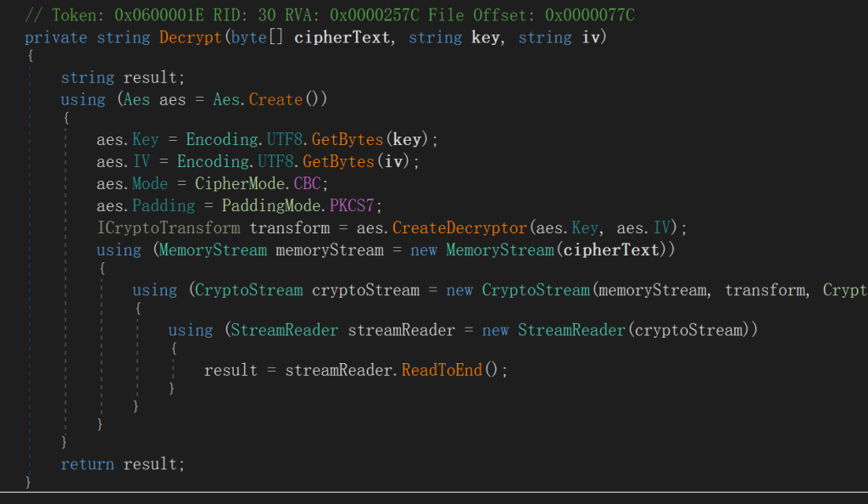Select token value 0x0600001E in the comment

[x=159, y=15]
